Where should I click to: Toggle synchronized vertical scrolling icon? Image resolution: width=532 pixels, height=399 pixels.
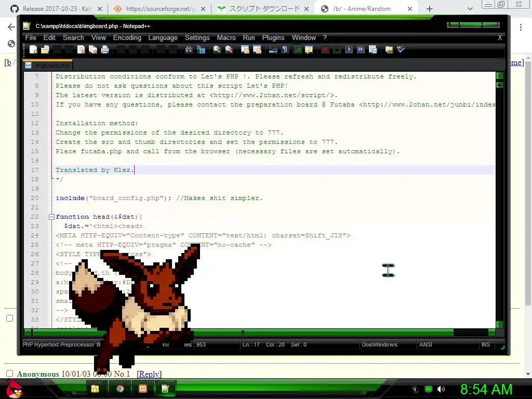245,49
